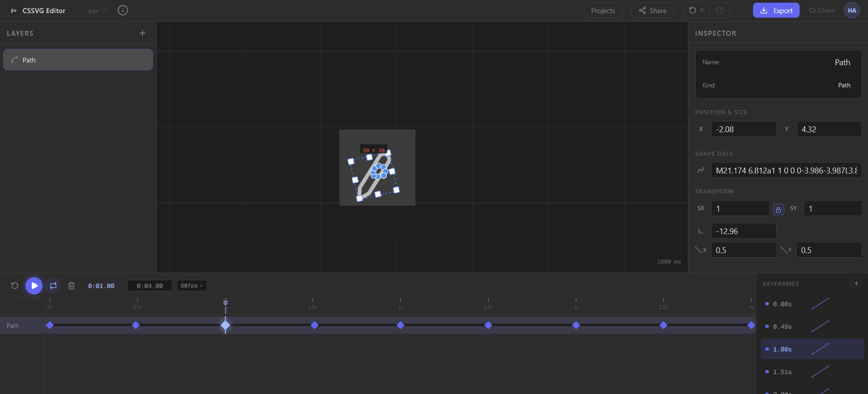
Task: Click the SY scale field
Action: [x=833, y=208]
